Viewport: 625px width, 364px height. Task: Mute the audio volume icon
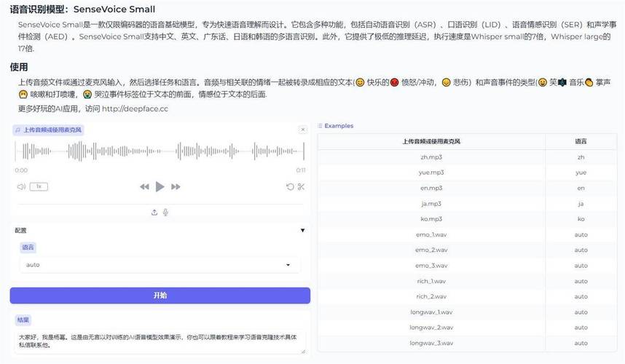tap(21, 187)
